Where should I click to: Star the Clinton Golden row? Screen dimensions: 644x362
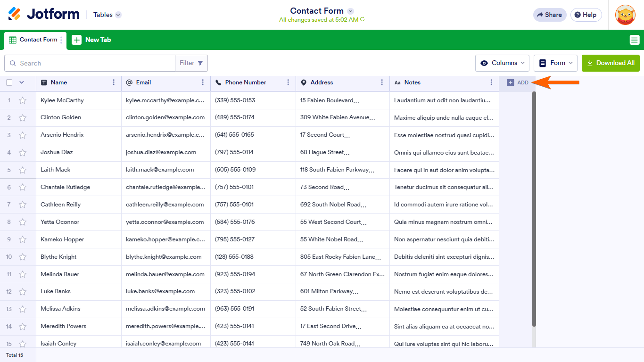coord(23,118)
